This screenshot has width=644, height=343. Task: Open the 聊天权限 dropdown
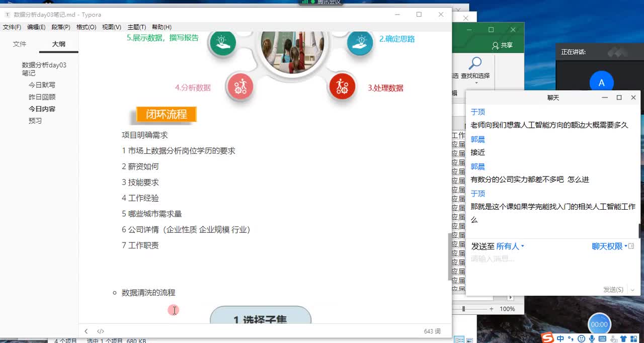(610, 246)
